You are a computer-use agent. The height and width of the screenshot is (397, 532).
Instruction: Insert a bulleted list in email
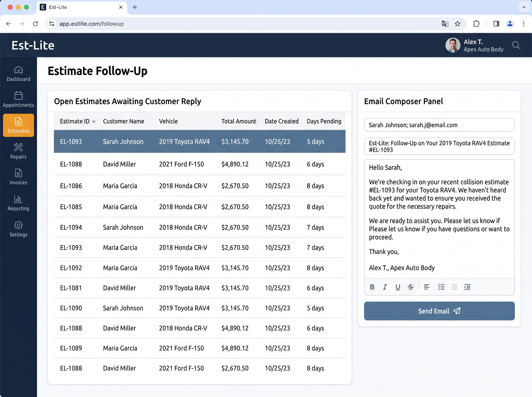[441, 287]
